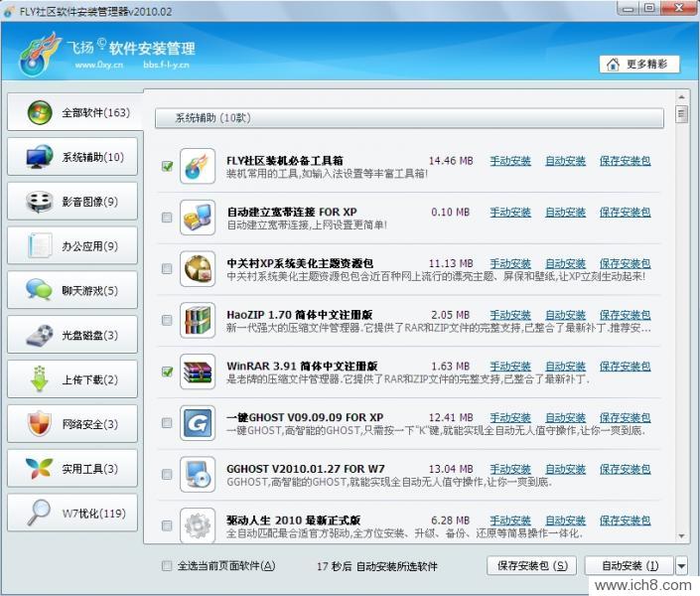Check the GGHOST V2010.01.27 checkbox
The image size is (700, 596).
(167, 475)
